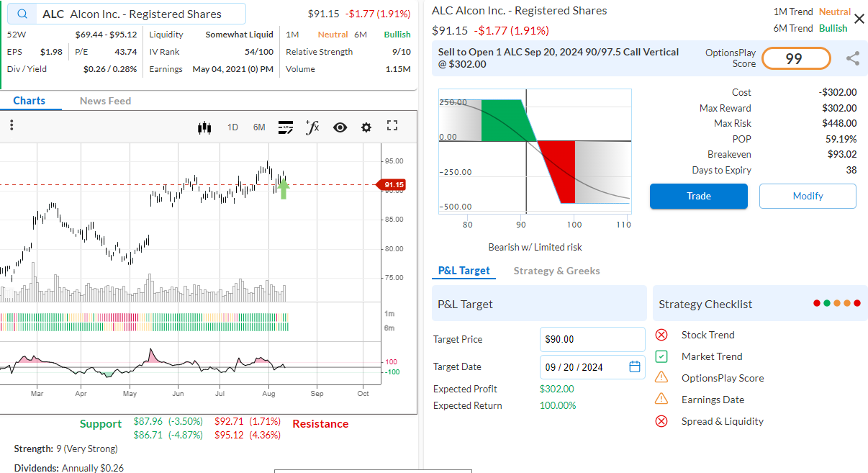
Task: Close the trade panel with X
Action: pos(859,19)
